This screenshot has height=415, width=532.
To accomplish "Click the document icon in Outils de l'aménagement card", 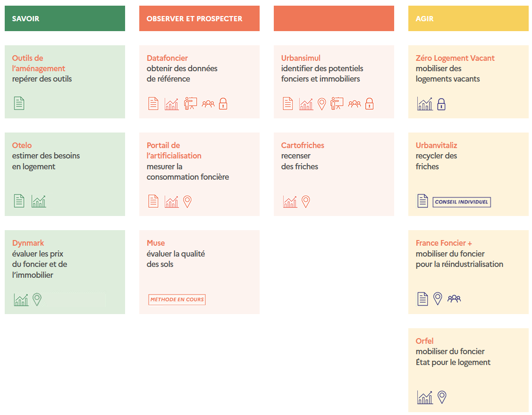I will click(x=19, y=103).
